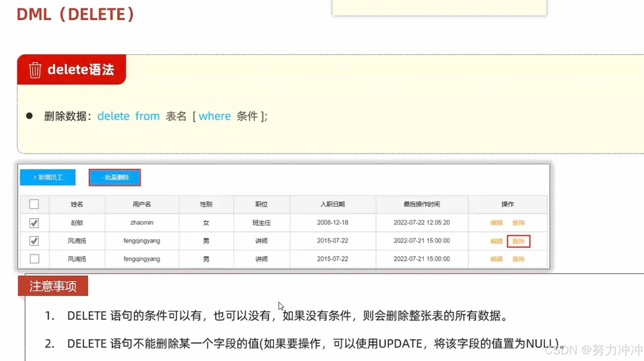
Task: Click 删除 link in the last row
Action: coord(518,259)
